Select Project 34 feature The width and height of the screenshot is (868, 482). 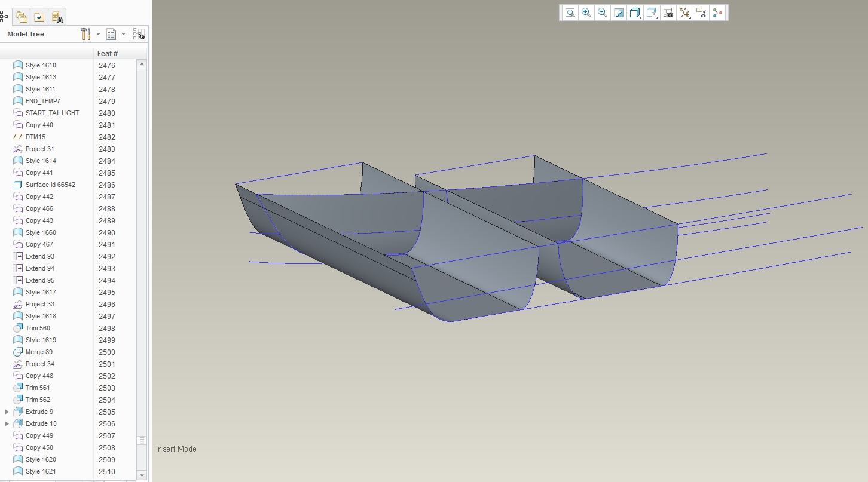point(40,364)
